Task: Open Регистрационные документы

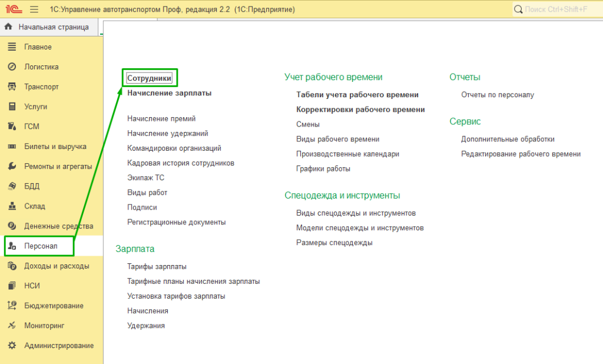Action: coord(177,222)
